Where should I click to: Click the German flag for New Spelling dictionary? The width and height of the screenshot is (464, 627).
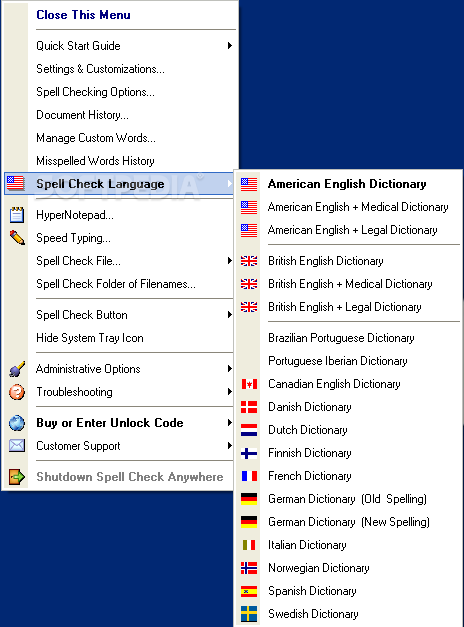pyautogui.click(x=249, y=522)
